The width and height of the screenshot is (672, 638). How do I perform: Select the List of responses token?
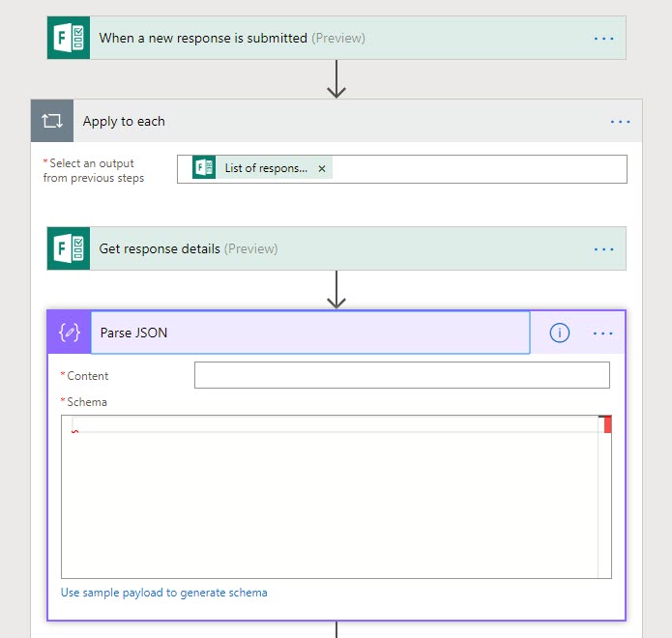point(265,168)
